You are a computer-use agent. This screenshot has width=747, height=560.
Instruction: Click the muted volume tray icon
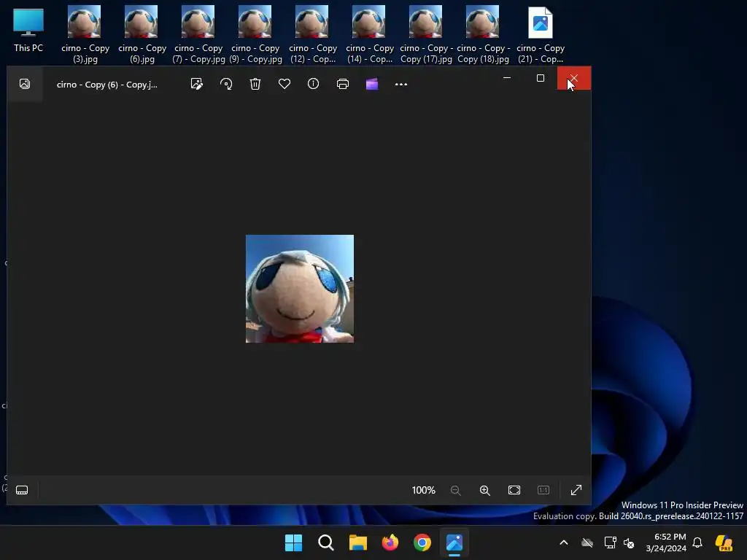[x=629, y=542]
